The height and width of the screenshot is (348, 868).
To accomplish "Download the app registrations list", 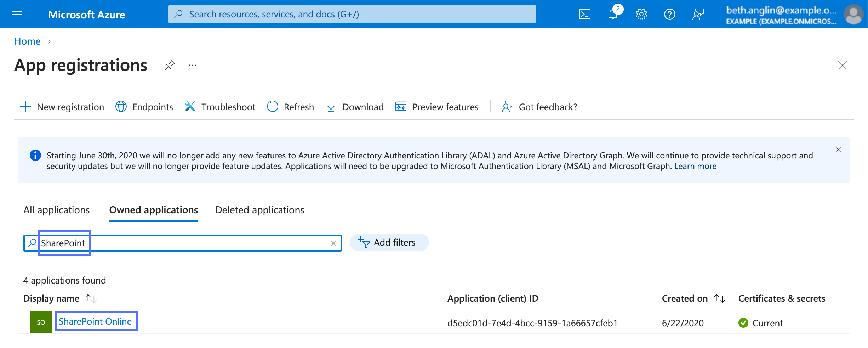I will [x=355, y=107].
